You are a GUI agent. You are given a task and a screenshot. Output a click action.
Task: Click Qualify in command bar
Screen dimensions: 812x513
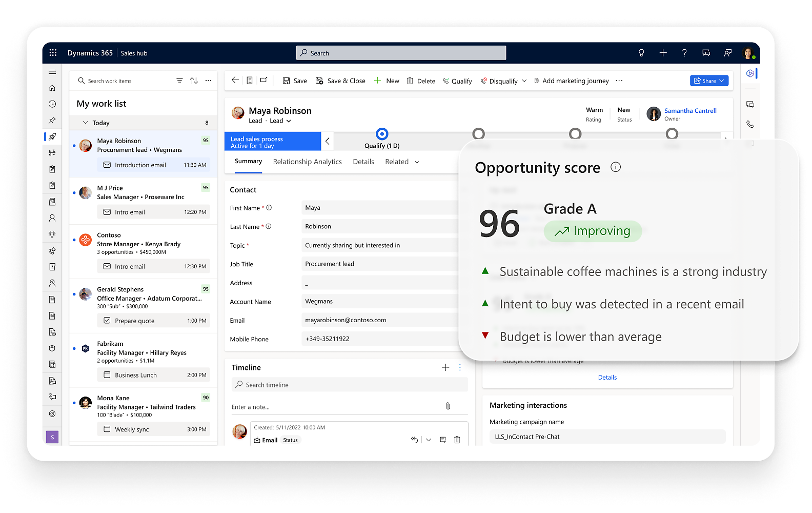click(457, 81)
